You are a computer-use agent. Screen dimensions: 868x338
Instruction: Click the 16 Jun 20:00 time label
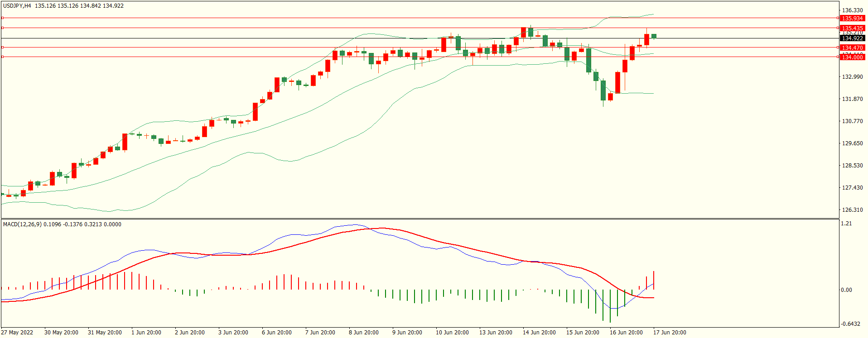pos(626,333)
